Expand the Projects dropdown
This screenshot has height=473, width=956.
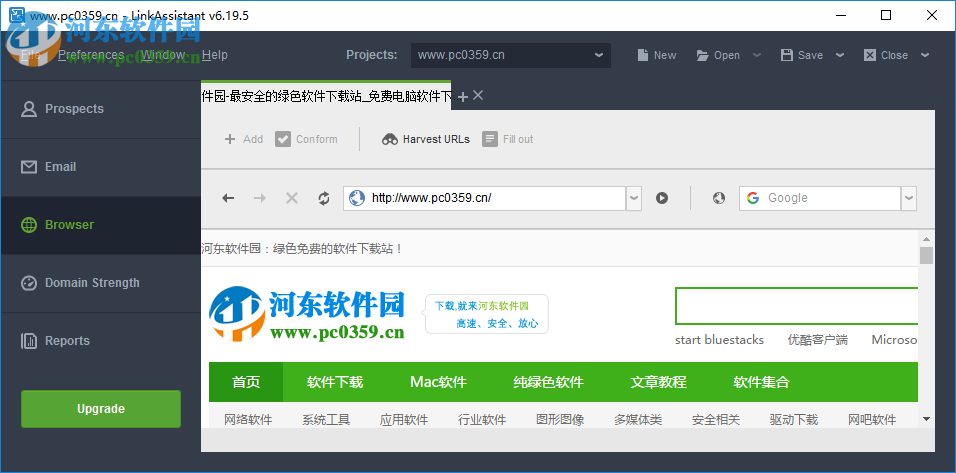[598, 55]
